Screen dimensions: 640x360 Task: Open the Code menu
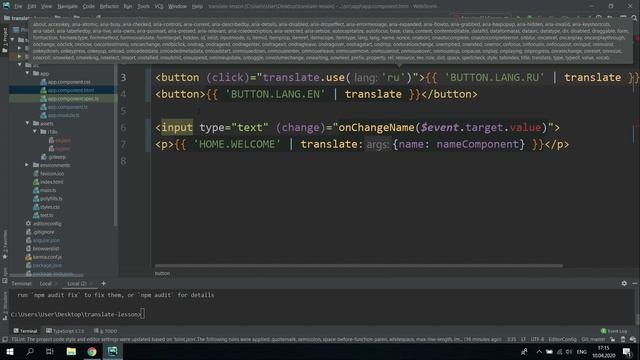[x=89, y=7]
